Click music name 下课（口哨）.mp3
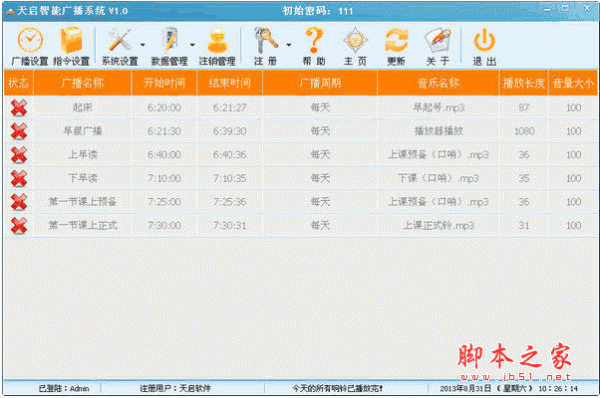Image resolution: width=600 pixels, height=398 pixels. pyautogui.click(x=439, y=178)
